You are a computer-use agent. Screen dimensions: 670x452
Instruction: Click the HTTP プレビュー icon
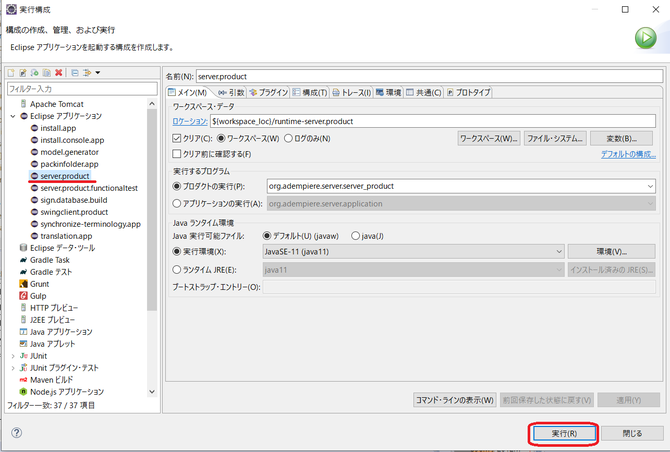(x=24, y=308)
